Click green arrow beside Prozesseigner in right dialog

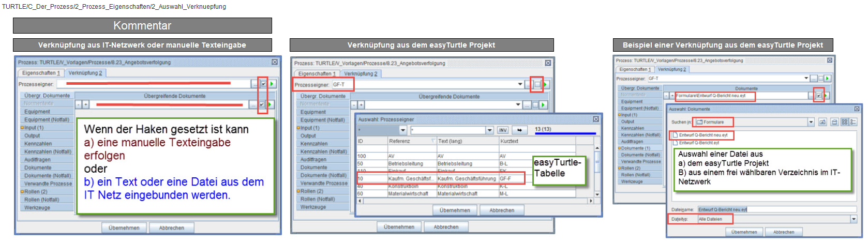[x=828, y=79]
